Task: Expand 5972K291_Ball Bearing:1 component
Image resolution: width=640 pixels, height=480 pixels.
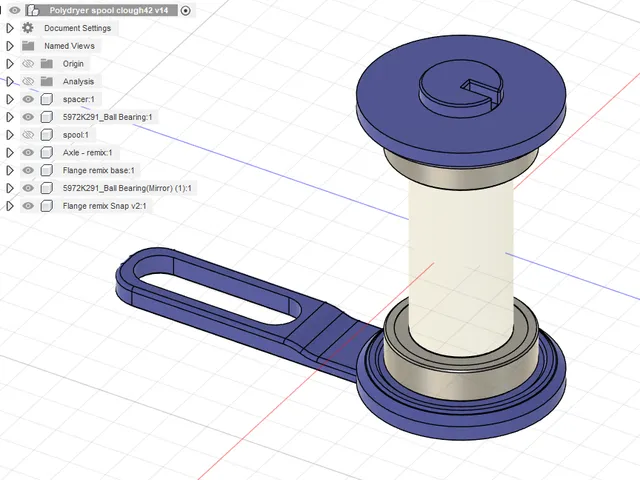Action: tap(10, 117)
